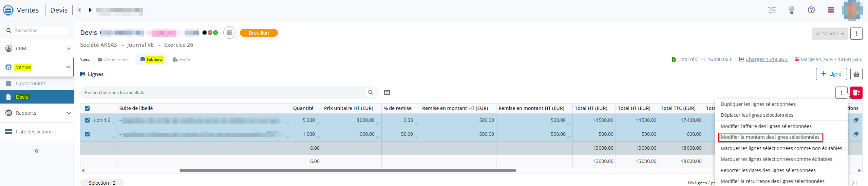Viewport: 868px width, 186px height.
Task: Open the 'Charges 1 318,46 €' link
Action: tap(766, 59)
